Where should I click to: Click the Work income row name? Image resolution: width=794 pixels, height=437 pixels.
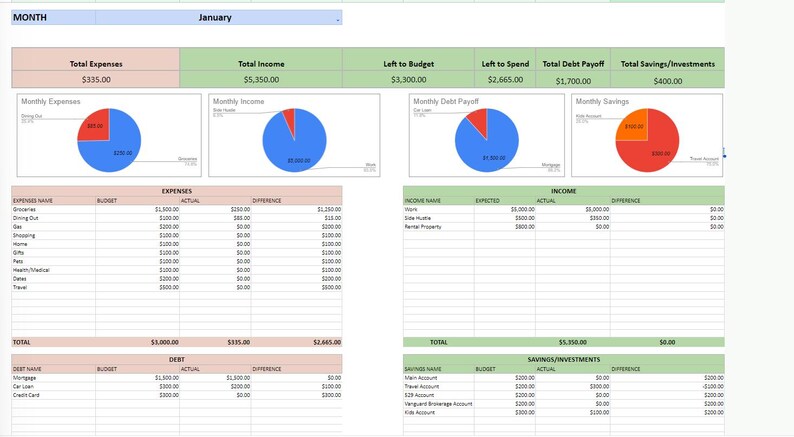[x=439, y=209]
